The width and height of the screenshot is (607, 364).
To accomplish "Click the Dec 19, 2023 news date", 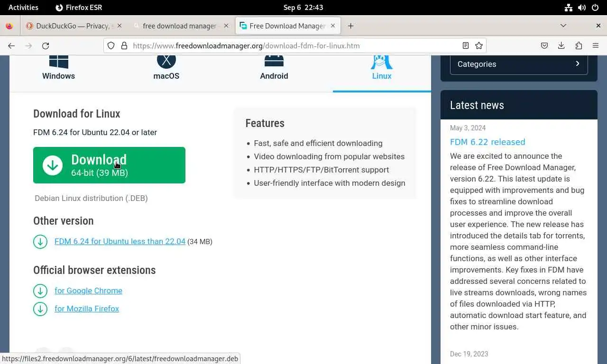I will 469,354.
